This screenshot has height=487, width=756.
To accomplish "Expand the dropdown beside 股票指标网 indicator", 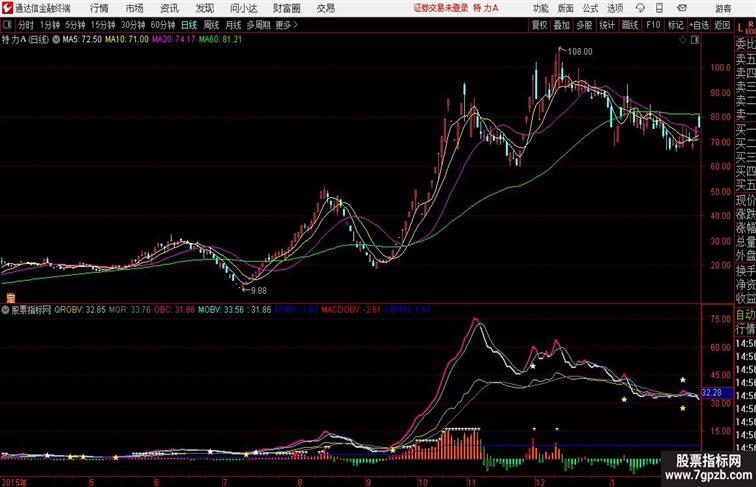I will (5, 310).
